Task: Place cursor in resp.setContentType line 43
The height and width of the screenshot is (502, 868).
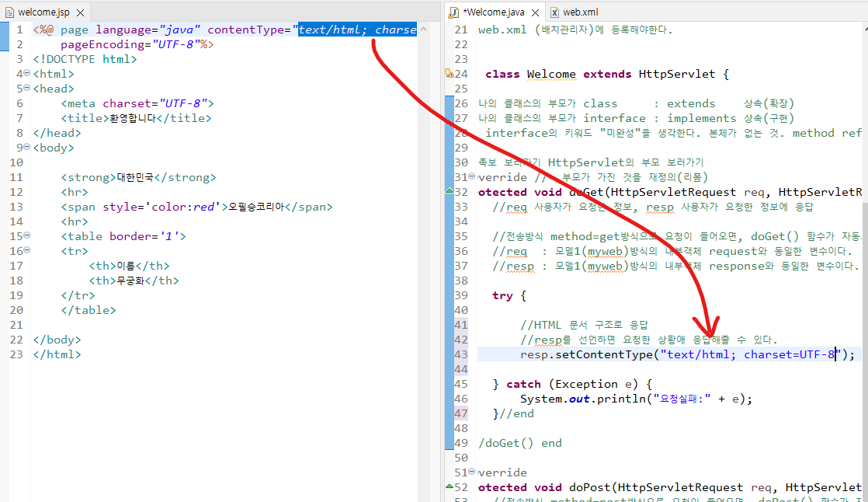Action: [x=687, y=354]
